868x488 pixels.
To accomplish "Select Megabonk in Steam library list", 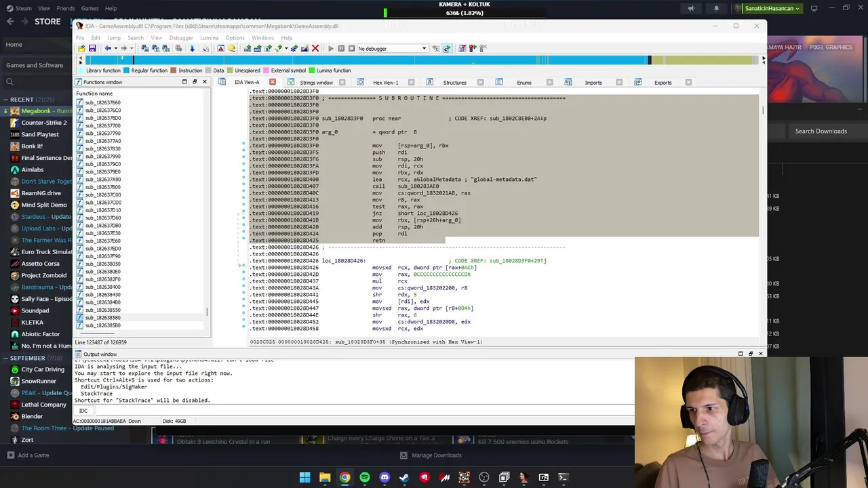I will point(40,111).
